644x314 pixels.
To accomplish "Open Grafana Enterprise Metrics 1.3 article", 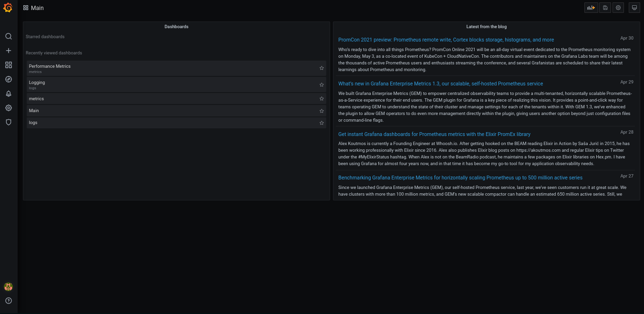I will pyautogui.click(x=440, y=84).
